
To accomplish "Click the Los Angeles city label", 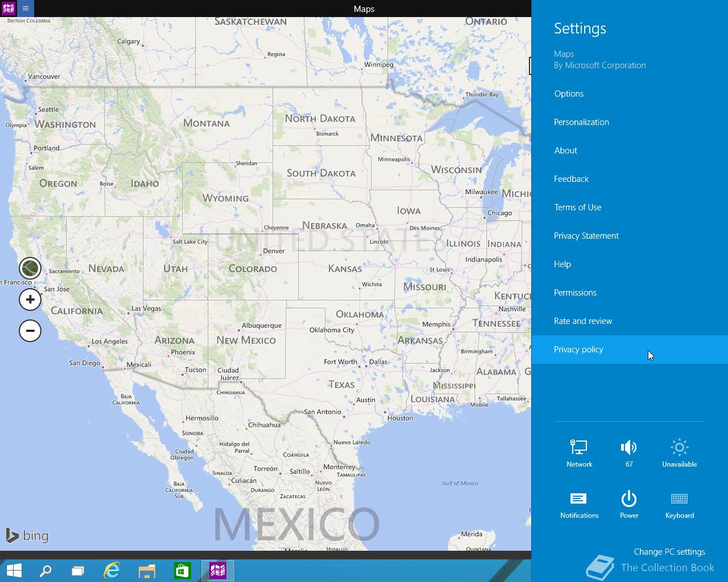I will pos(110,342).
